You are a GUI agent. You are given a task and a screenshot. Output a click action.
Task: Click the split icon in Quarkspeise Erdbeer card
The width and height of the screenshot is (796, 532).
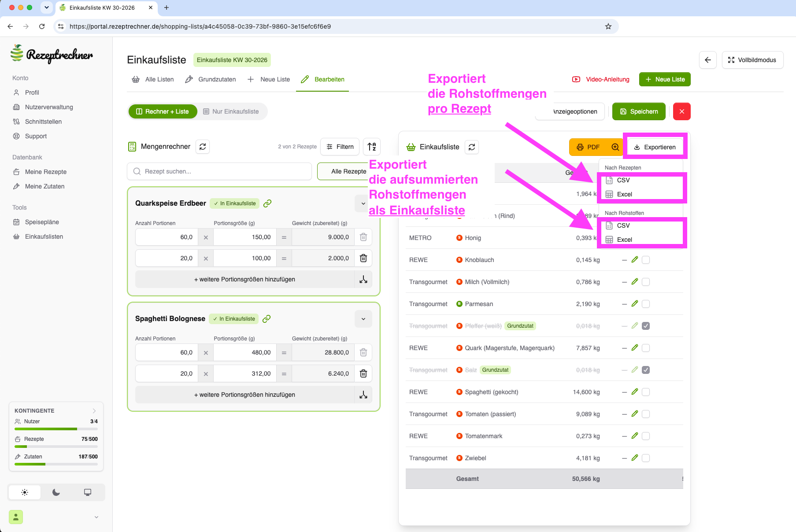tap(363, 279)
